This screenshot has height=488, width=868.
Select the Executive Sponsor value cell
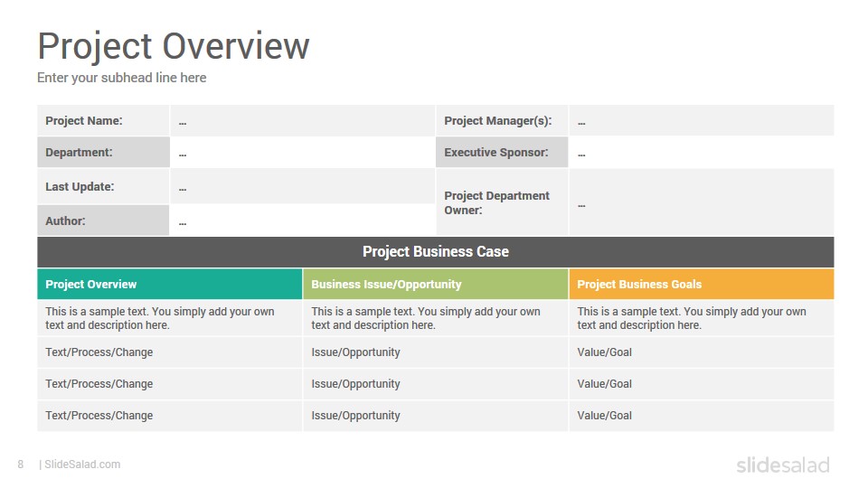click(702, 152)
